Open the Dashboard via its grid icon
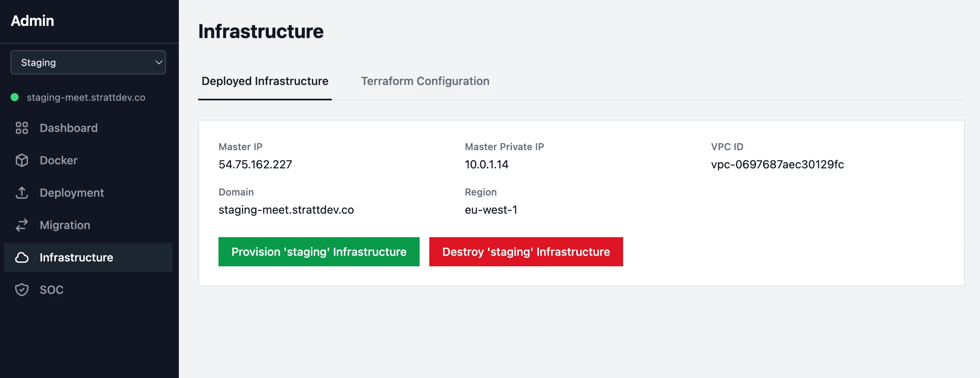This screenshot has width=980, height=378. [22, 128]
